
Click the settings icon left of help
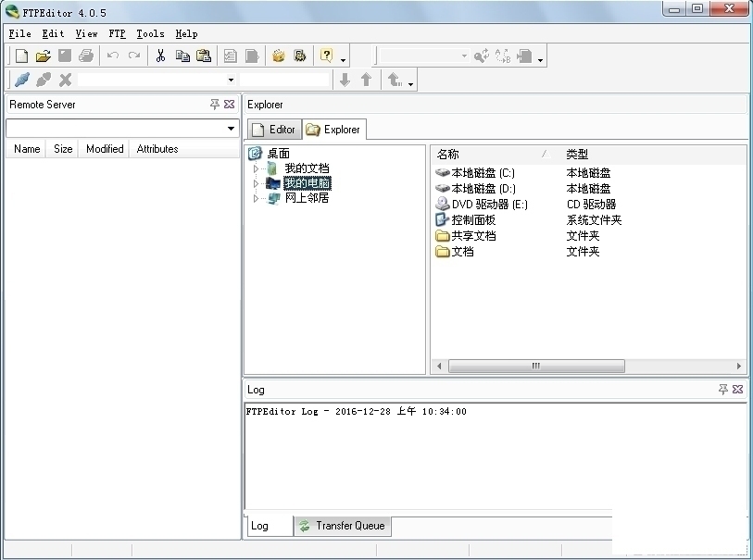[300, 56]
